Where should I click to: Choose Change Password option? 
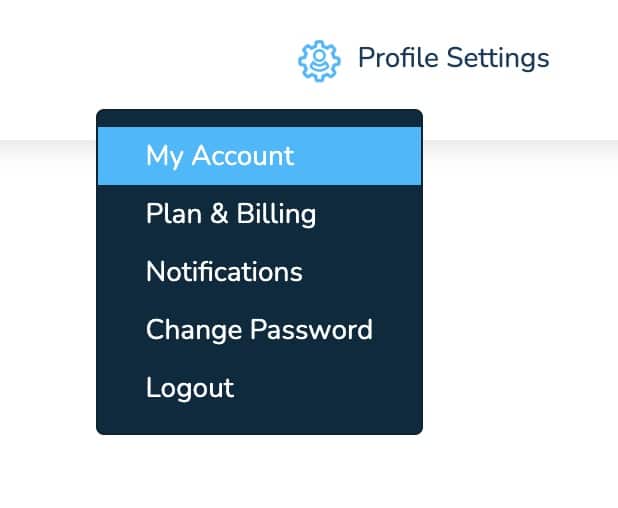259,330
